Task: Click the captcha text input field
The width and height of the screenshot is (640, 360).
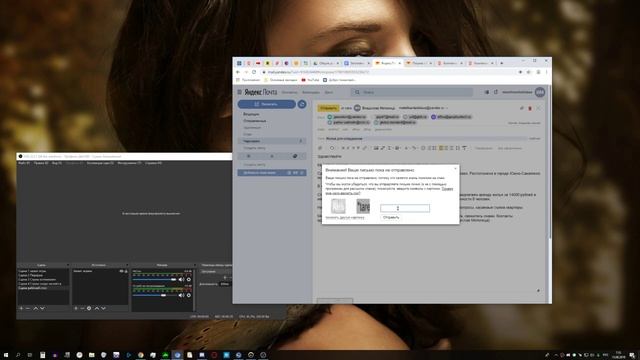Action: [x=405, y=208]
